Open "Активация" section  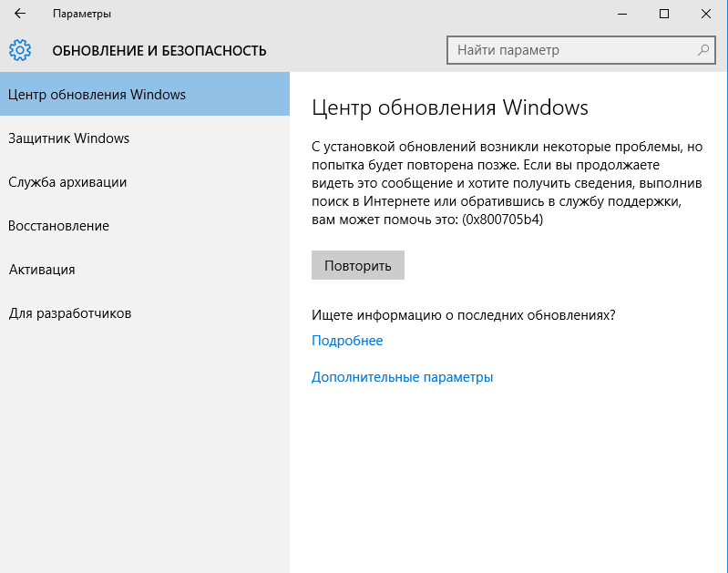[x=145, y=270]
